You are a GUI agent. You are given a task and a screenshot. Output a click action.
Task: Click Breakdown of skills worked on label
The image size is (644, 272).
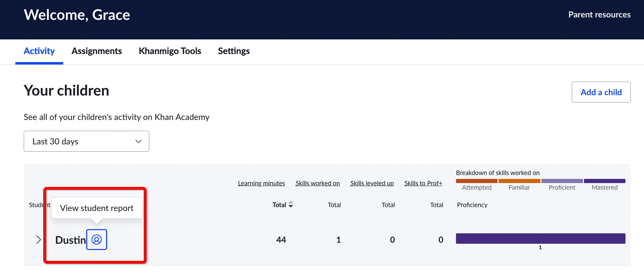click(498, 173)
